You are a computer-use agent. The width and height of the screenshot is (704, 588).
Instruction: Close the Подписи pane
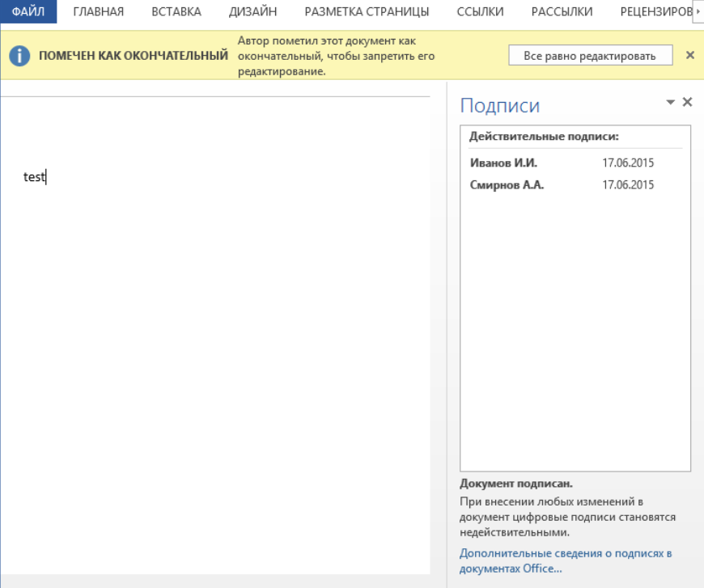tap(687, 102)
